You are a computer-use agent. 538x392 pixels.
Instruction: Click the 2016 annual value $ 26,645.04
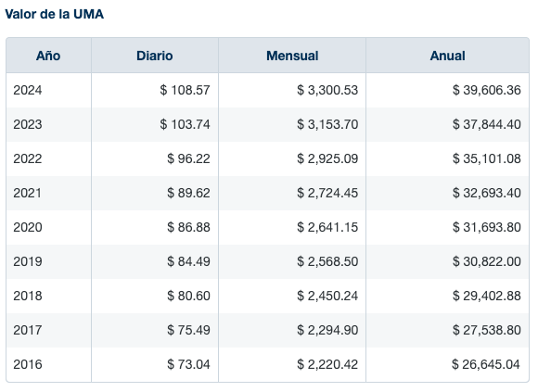tap(486, 364)
